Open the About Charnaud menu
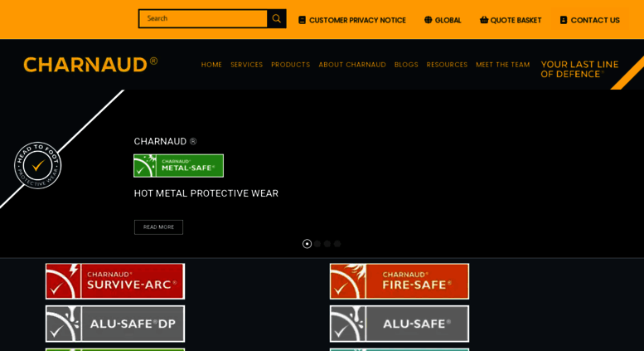 (x=352, y=65)
